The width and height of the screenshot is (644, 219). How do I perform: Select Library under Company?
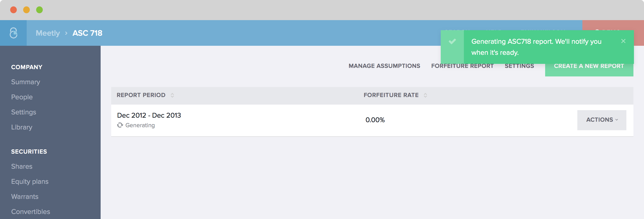point(22,127)
